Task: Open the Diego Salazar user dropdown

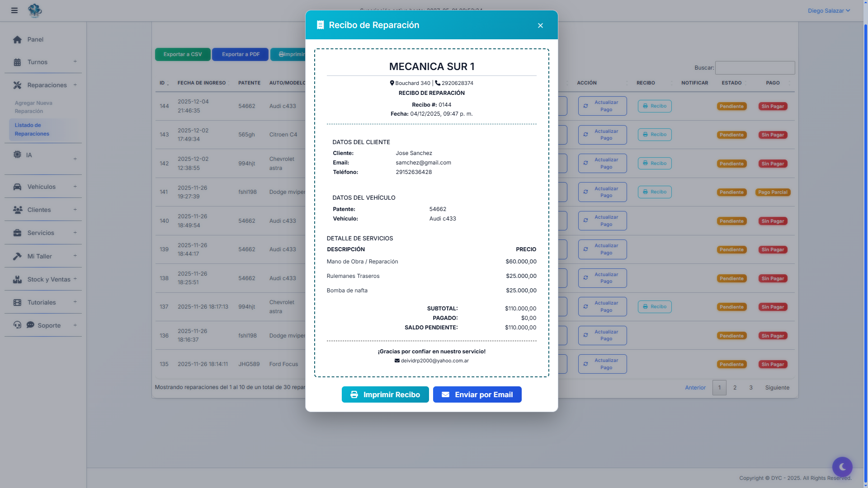Action: 828,11
